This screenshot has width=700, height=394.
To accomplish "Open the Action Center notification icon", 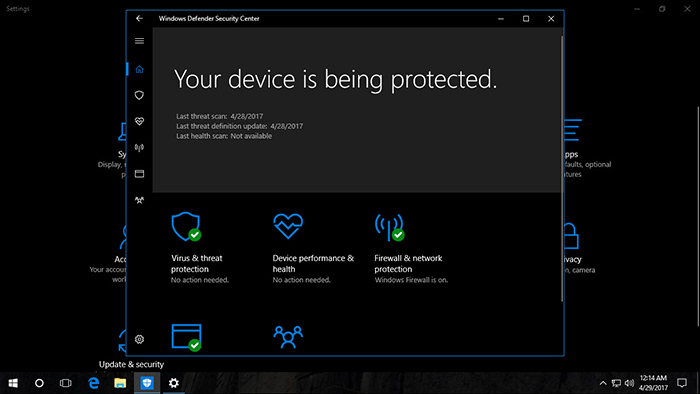I will (x=682, y=383).
